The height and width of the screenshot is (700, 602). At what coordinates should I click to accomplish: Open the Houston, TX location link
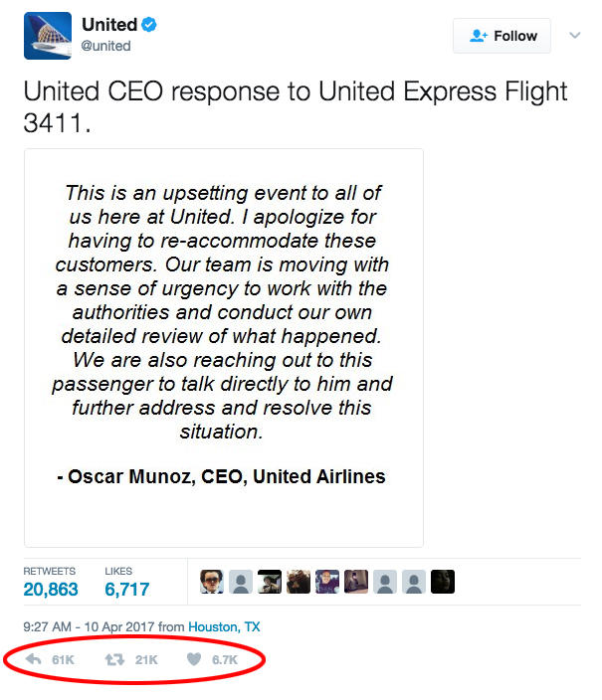(224, 626)
